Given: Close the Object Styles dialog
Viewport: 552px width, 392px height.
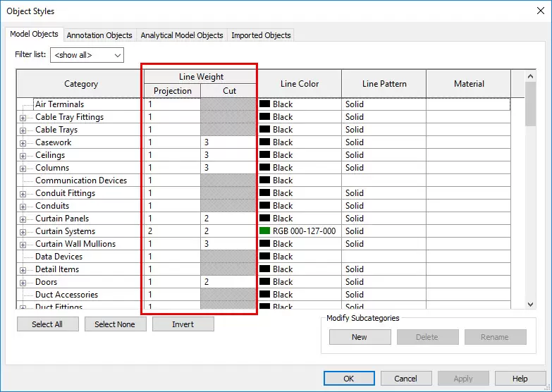Looking at the screenshot, I should [x=539, y=11].
